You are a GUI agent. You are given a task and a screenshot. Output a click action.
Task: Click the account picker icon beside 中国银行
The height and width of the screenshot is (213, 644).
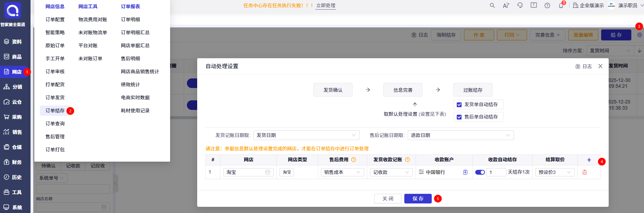click(465, 172)
